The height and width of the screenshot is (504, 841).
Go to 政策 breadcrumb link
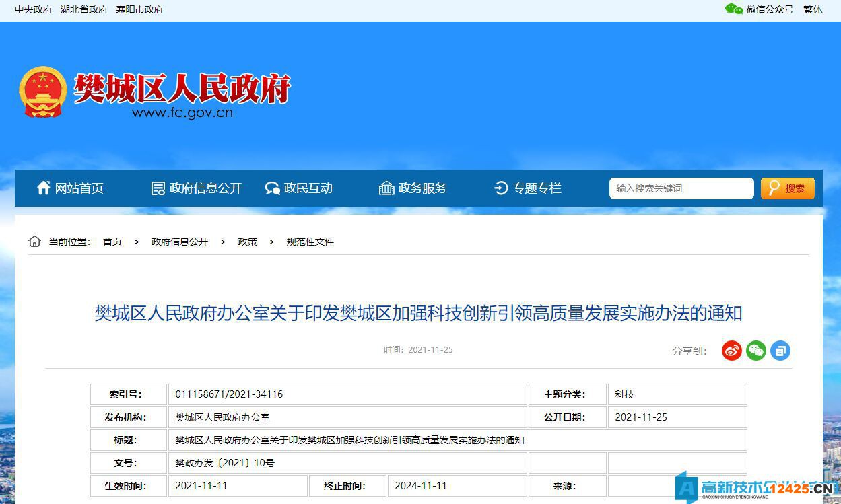[x=247, y=242]
